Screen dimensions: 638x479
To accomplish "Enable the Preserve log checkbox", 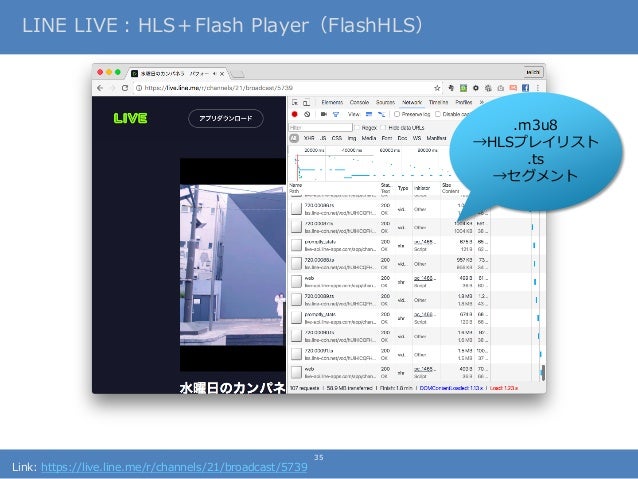I will pyautogui.click(x=397, y=114).
